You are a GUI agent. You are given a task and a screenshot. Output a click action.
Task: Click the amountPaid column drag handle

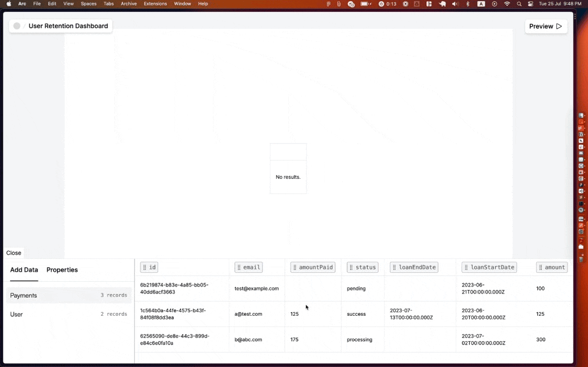click(x=295, y=268)
